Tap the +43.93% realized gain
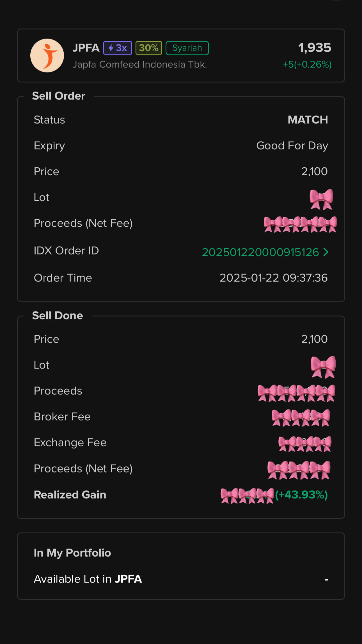This screenshot has height=644, width=362. coord(301,495)
